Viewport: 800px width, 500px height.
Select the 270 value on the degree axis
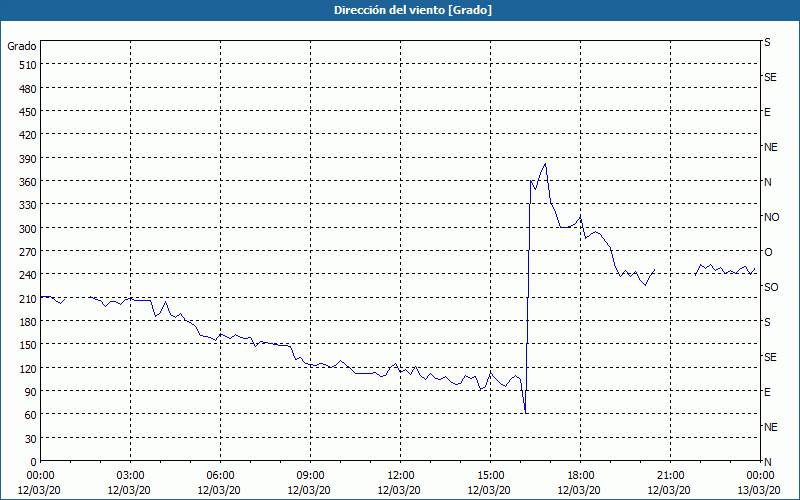(x=28, y=252)
